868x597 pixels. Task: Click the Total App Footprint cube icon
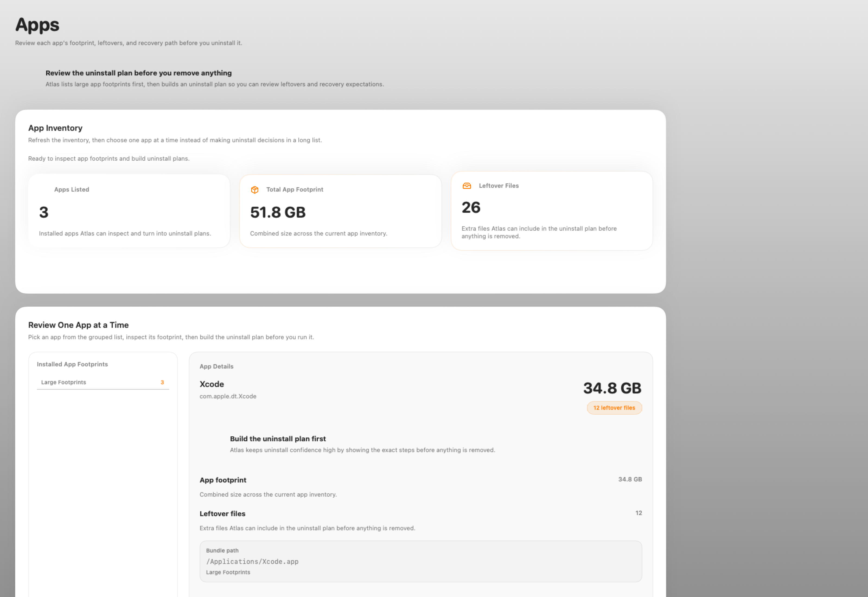click(255, 190)
